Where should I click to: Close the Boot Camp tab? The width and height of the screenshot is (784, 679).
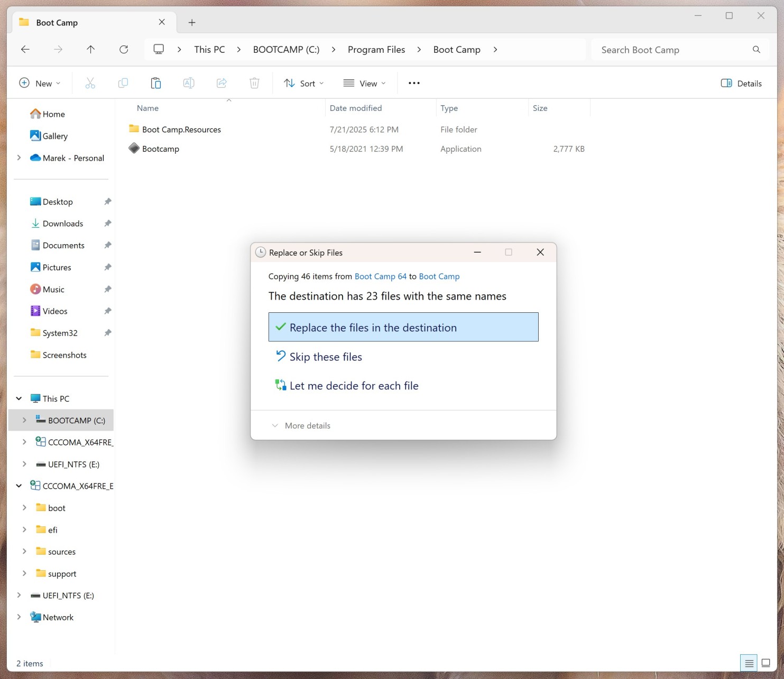[x=162, y=22]
